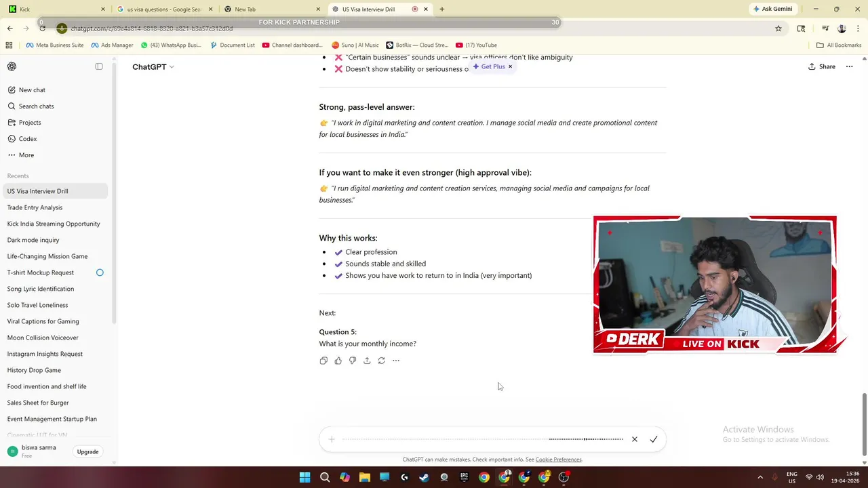
Task: Show hidden system tray icons
Action: [x=760, y=477]
